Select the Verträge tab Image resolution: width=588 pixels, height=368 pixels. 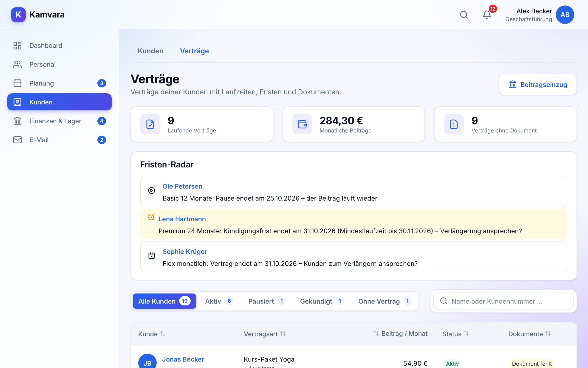[x=194, y=51]
